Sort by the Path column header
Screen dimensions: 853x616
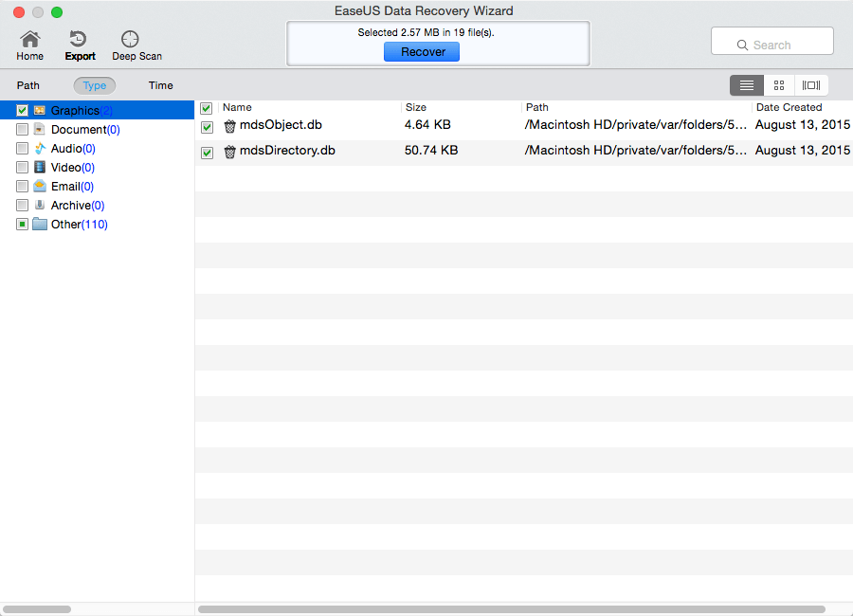pyautogui.click(x=537, y=107)
